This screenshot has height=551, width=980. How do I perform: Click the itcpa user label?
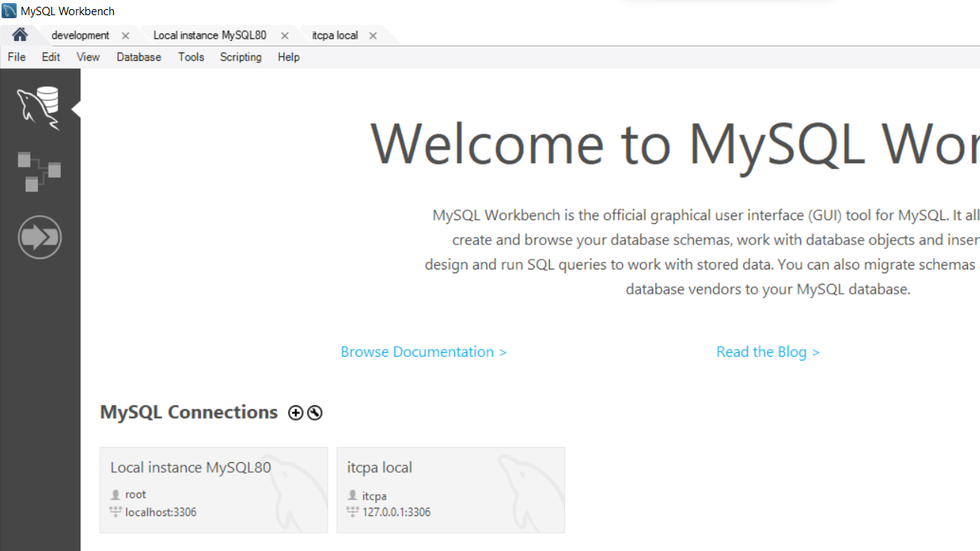pyautogui.click(x=374, y=496)
